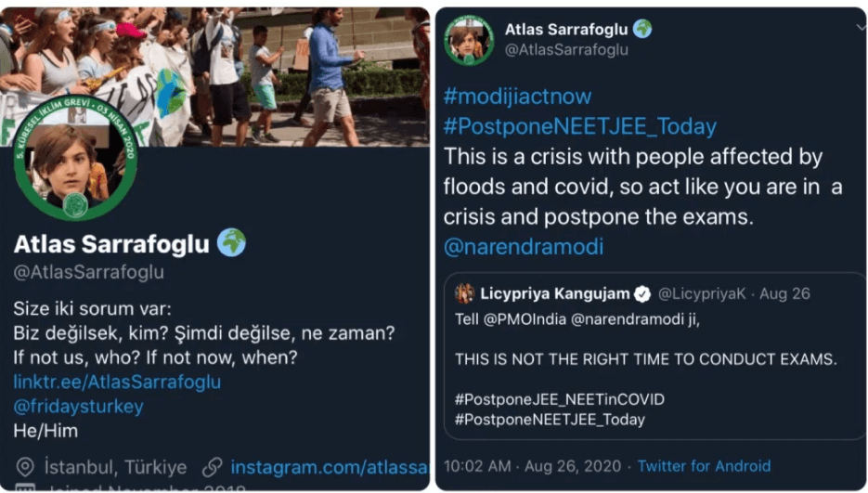
Task: Click the verified badge next to Licypriya Kangujam
Action: coord(641,294)
